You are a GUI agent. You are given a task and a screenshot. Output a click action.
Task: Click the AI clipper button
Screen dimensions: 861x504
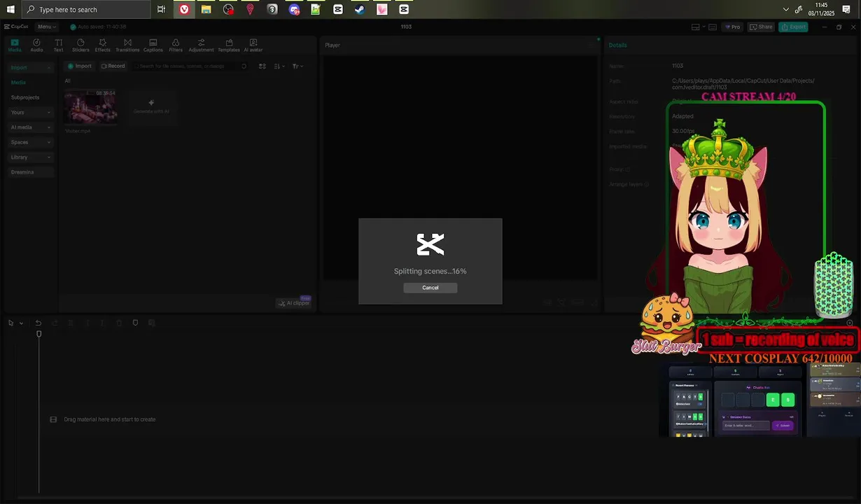pyautogui.click(x=294, y=302)
